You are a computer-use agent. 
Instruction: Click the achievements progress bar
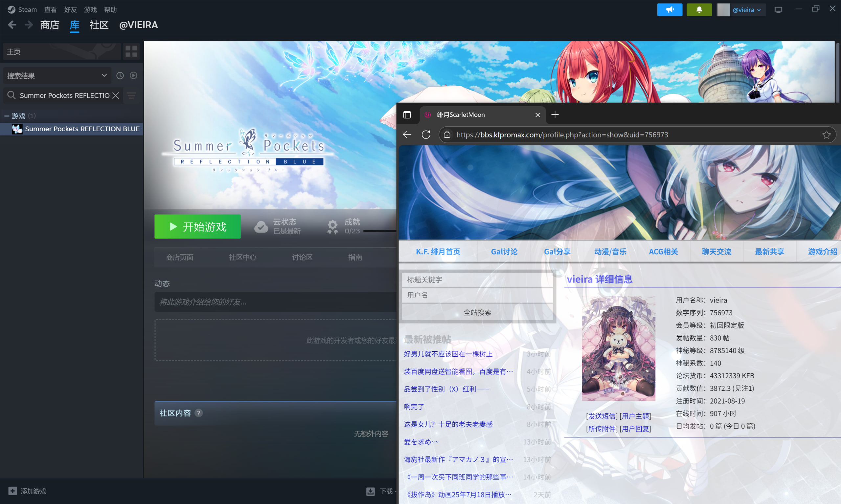(379, 231)
